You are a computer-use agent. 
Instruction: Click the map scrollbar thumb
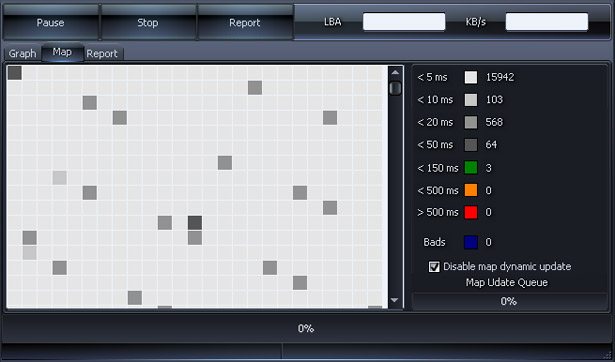pyautogui.click(x=395, y=88)
